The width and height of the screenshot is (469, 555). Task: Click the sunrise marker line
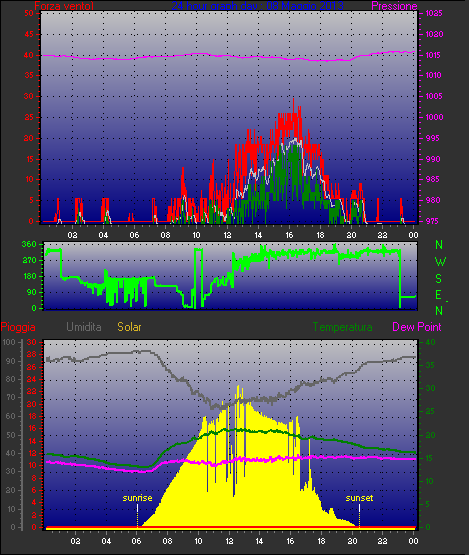coord(137,515)
